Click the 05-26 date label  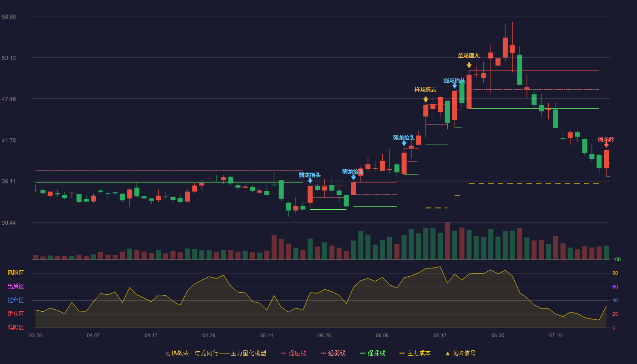[324, 335]
